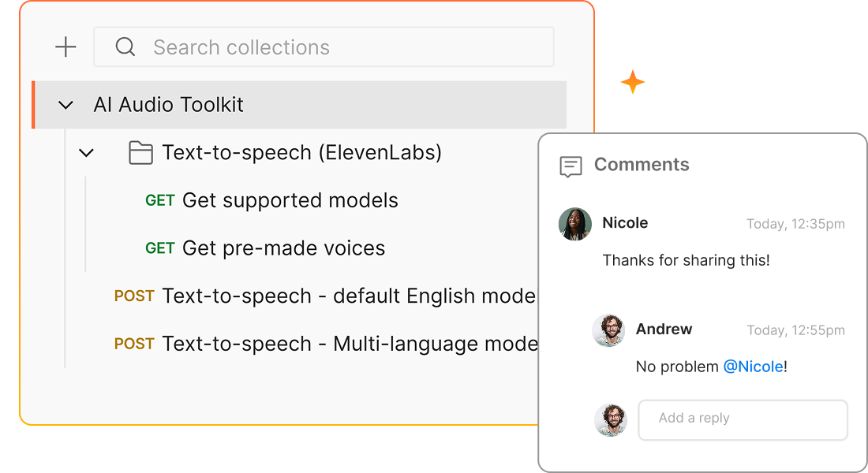Click Andrew's avatar beside his comment

point(608,330)
